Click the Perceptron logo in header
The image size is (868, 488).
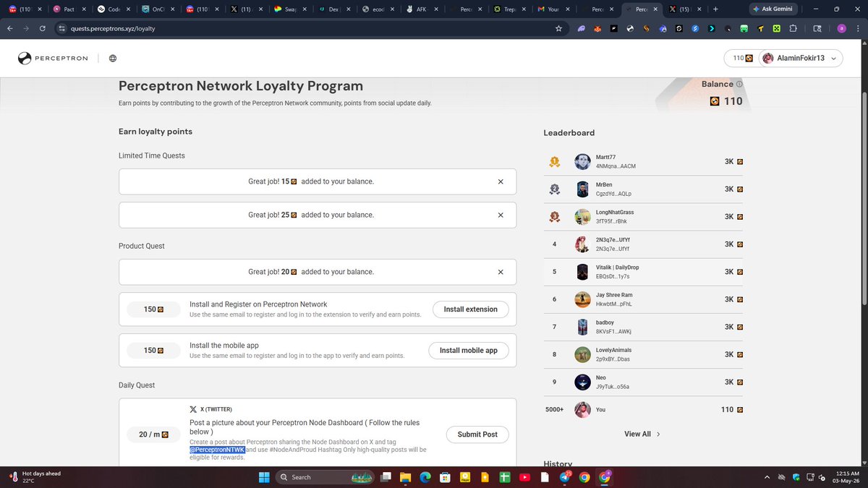[54, 59]
